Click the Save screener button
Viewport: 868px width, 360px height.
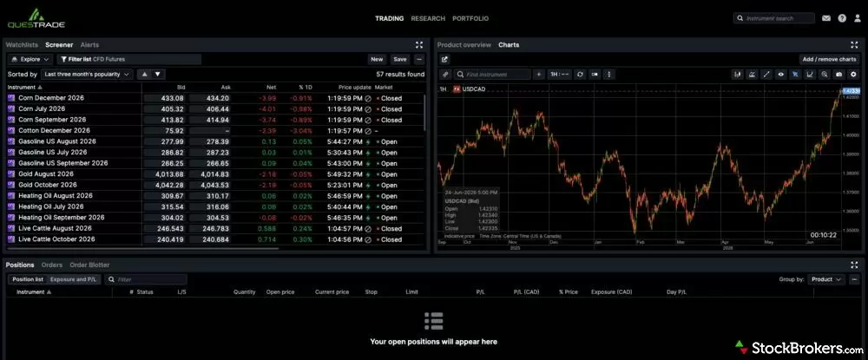coord(399,59)
